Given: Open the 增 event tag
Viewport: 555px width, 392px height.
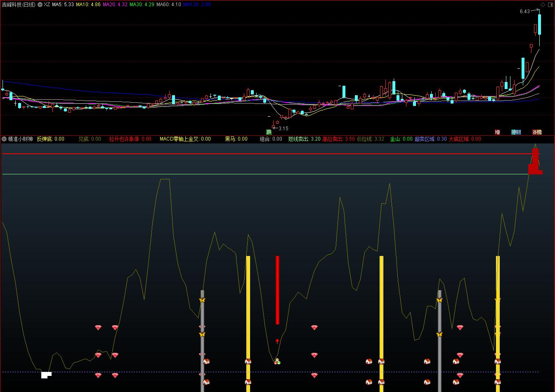Looking at the screenshot, I should tap(497, 132).
